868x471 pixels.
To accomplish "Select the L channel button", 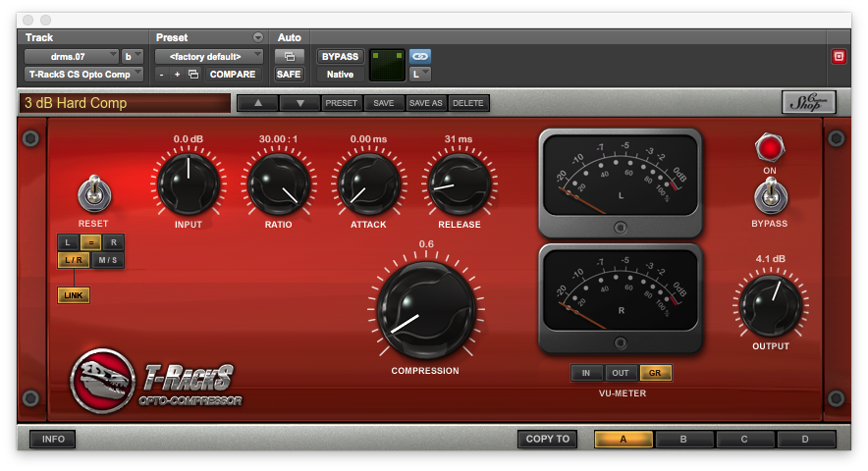I will click(68, 242).
